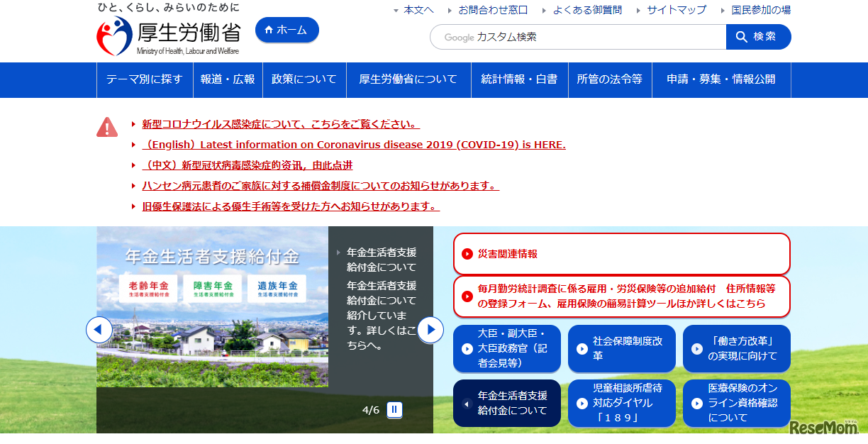Open the COVID-19 English information link

point(352,145)
